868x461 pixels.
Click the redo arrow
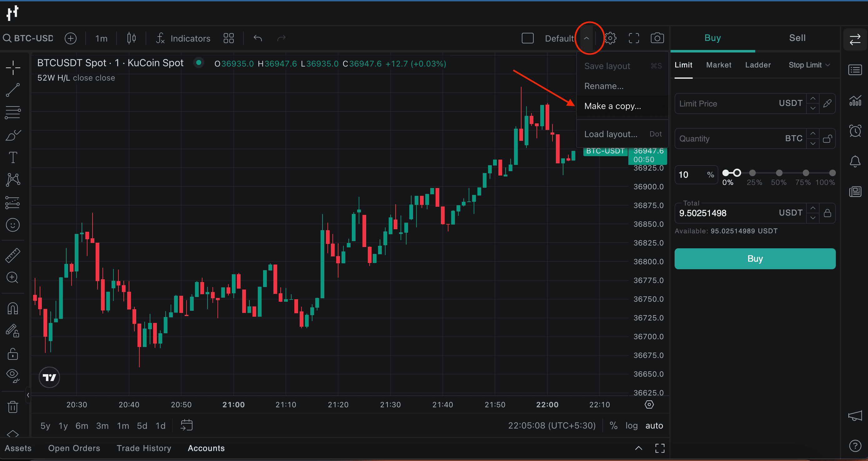click(x=281, y=38)
